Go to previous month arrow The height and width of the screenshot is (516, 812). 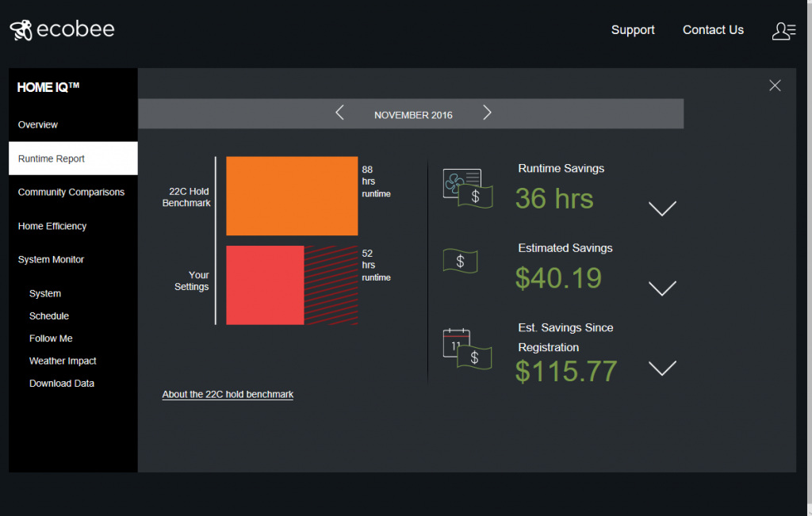pos(339,113)
